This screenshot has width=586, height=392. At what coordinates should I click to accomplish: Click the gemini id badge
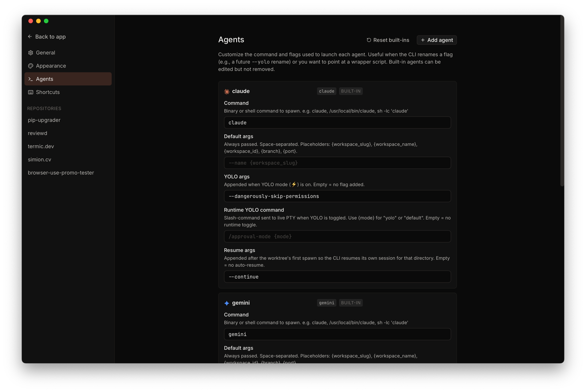tap(326, 303)
